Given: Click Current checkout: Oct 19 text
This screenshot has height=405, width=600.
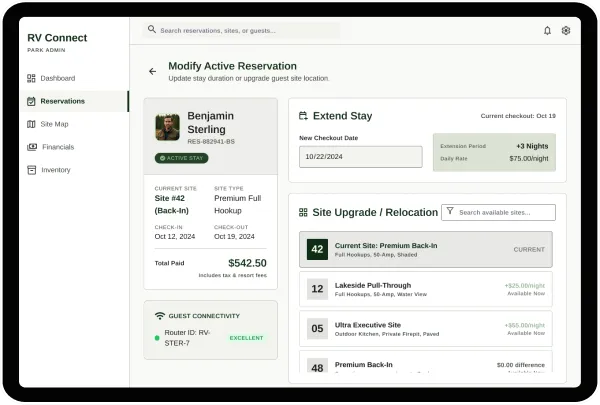Looking at the screenshot, I should [x=518, y=116].
